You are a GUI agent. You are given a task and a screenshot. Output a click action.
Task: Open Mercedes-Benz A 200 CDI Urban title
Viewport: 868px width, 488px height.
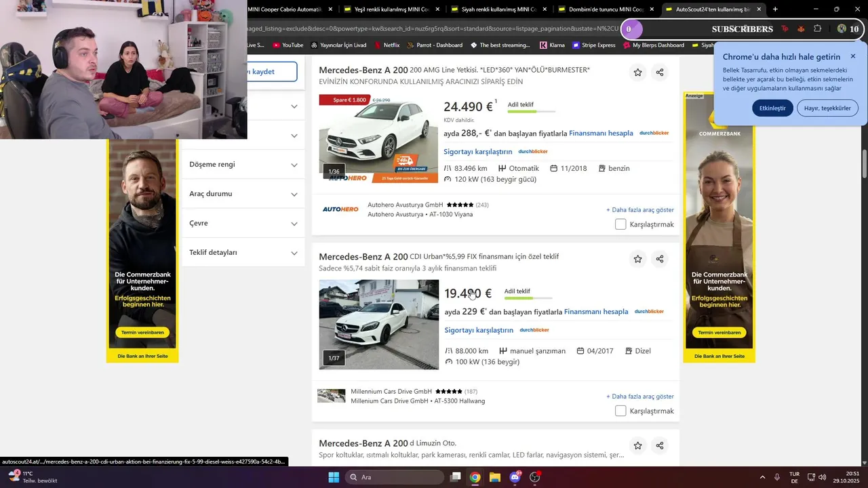(x=439, y=257)
